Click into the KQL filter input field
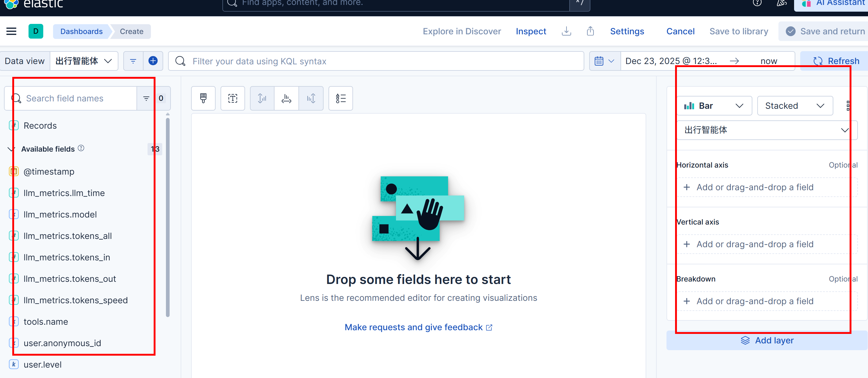Viewport: 868px width, 378px height. pos(381,61)
